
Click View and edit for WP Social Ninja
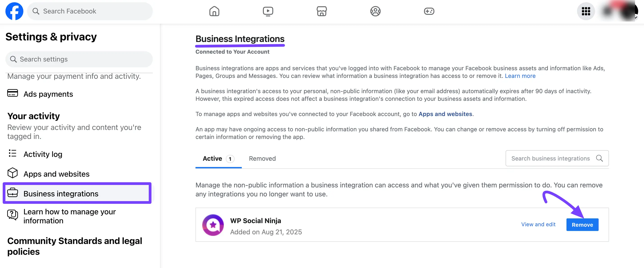538,224
